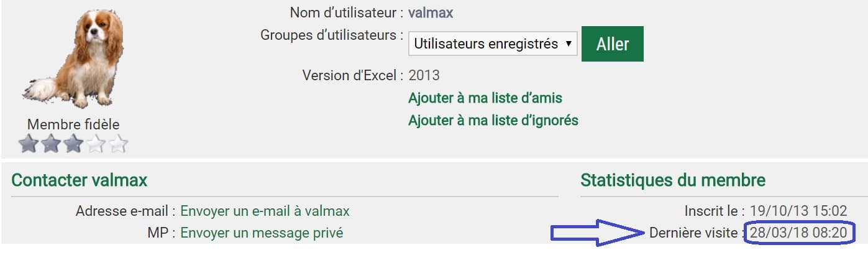This screenshot has width=868, height=255.
Task: Click the Membre fidèle rank label
Action: 73,124
